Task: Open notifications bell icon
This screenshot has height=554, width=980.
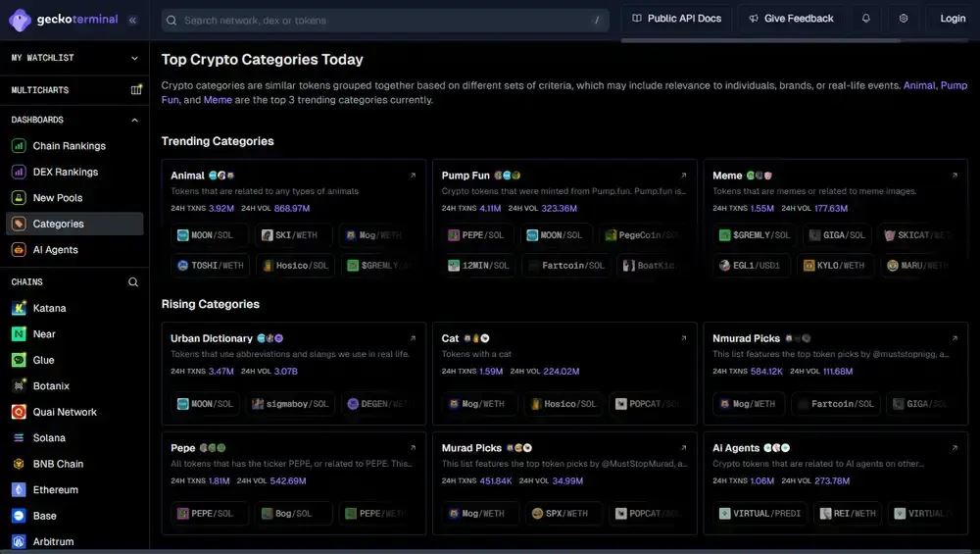Action: pos(865,18)
